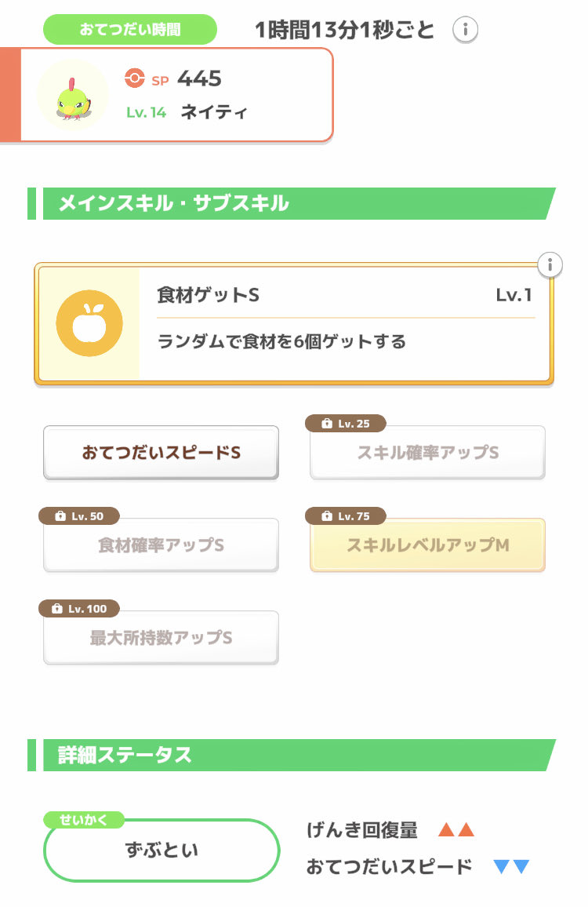Tap the info icon on main skill card

[551, 265]
